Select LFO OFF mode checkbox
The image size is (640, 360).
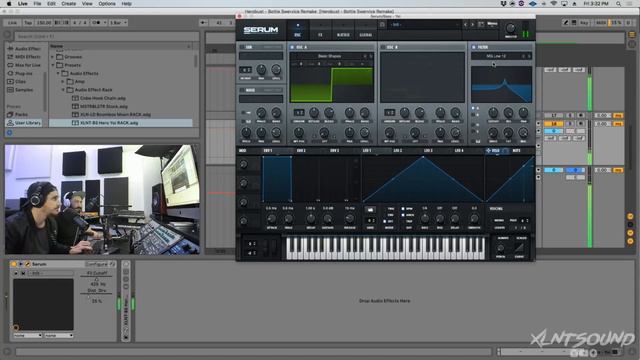(x=385, y=221)
